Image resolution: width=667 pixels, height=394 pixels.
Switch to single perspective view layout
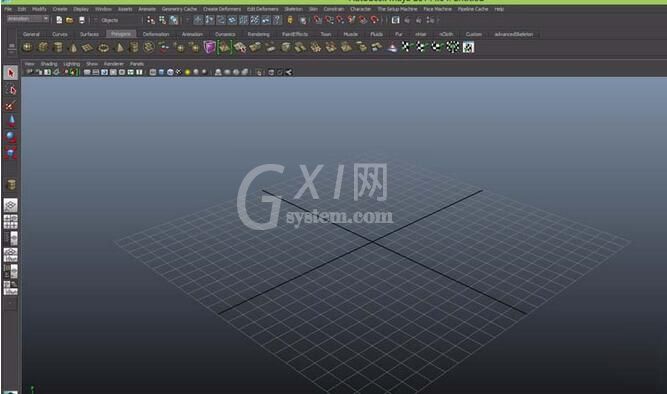coord(11,205)
